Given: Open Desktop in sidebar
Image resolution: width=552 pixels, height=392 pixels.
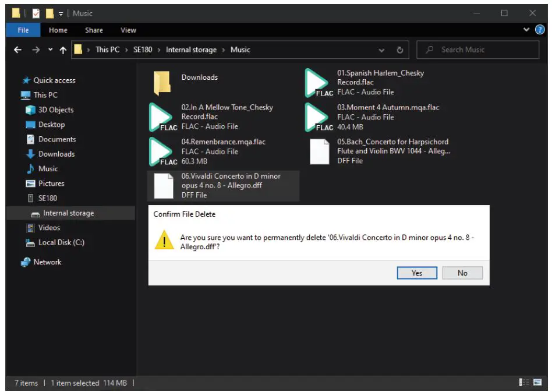Looking at the screenshot, I should coord(51,124).
